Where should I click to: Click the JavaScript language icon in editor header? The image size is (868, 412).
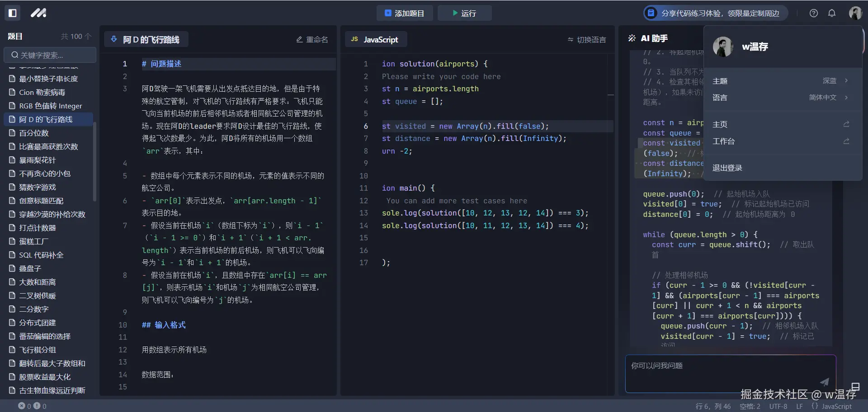[x=355, y=39]
